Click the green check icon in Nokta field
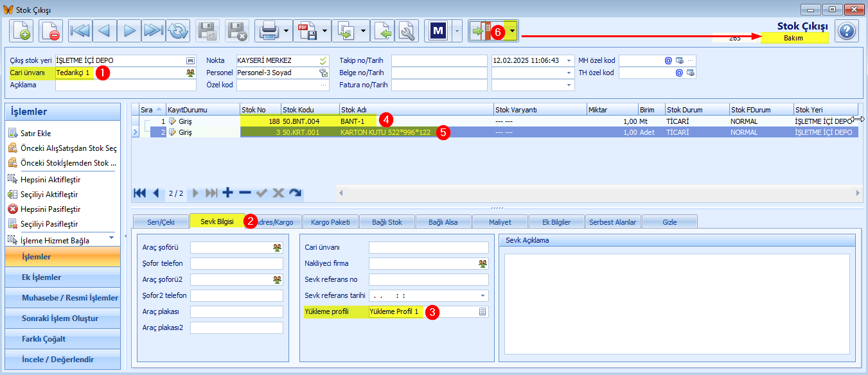This screenshot has width=868, height=375. pos(324,60)
